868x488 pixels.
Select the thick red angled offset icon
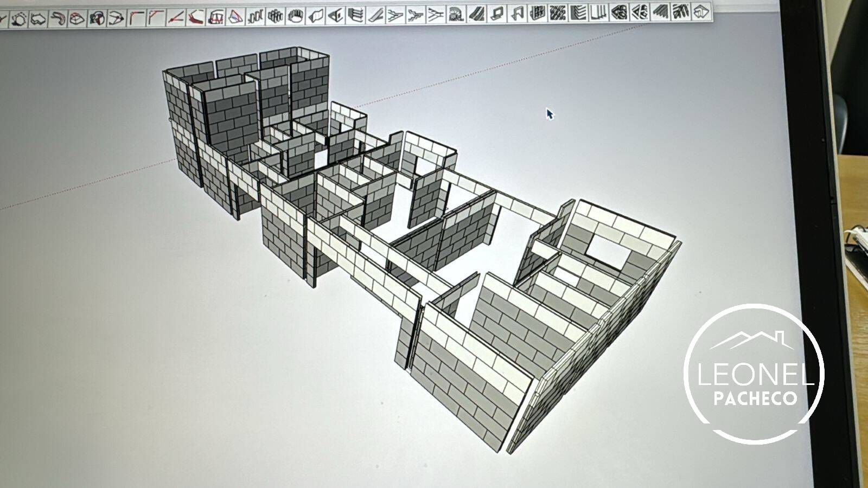[x=195, y=18]
